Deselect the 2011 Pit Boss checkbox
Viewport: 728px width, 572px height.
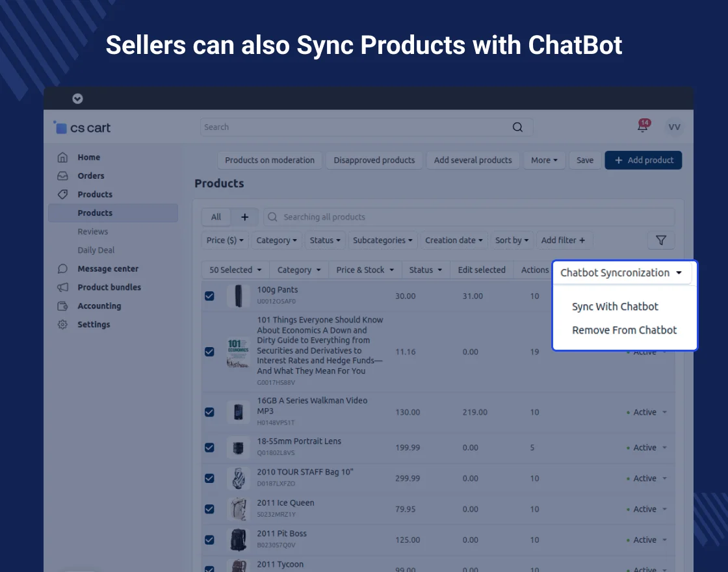point(209,539)
